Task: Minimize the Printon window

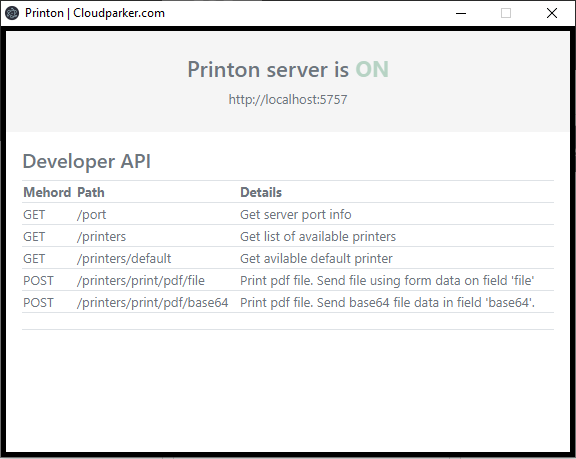Action: (461, 13)
